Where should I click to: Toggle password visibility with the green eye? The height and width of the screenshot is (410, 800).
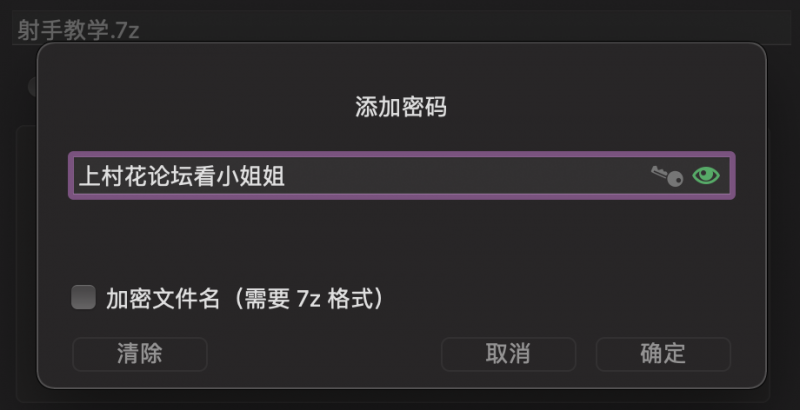(x=706, y=176)
